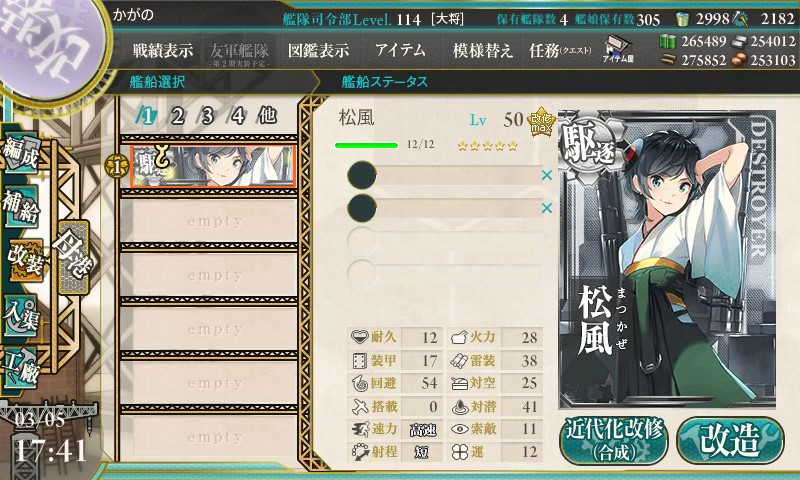The width and height of the screenshot is (800, 480).
Task: Remove equipment from first slot with X
Action: click(547, 175)
